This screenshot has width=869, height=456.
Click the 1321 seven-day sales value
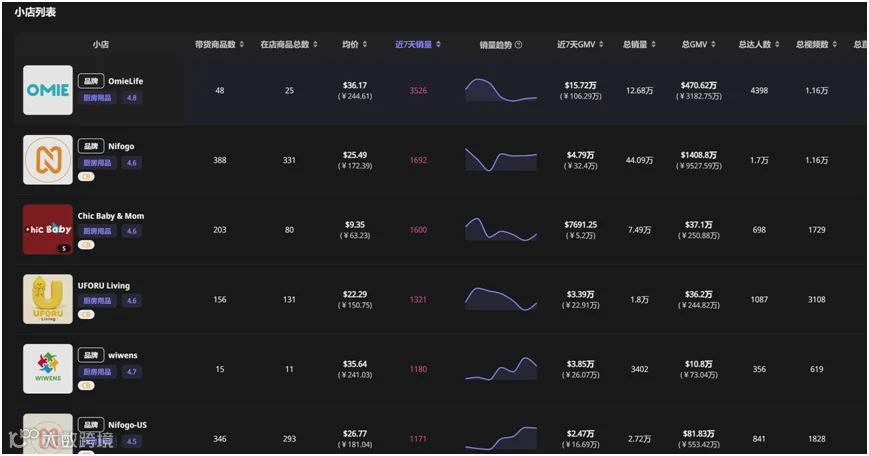(x=418, y=299)
